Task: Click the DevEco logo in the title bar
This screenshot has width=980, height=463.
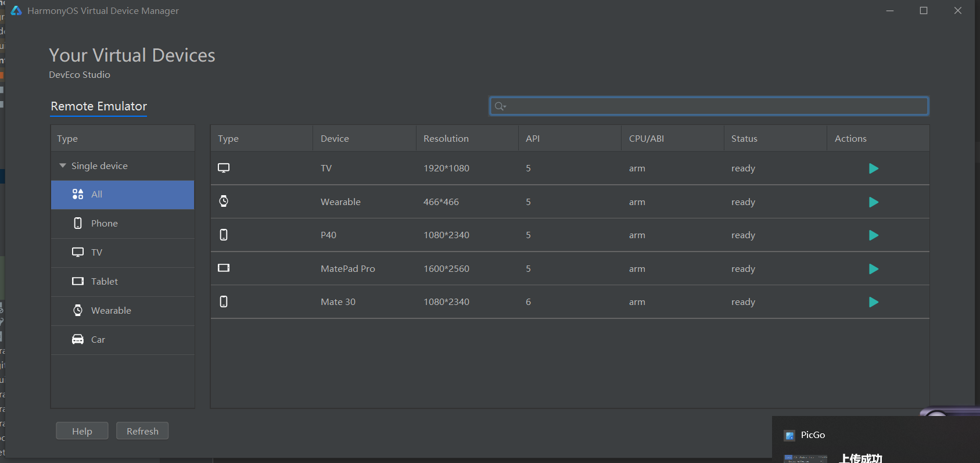Action: point(16,10)
